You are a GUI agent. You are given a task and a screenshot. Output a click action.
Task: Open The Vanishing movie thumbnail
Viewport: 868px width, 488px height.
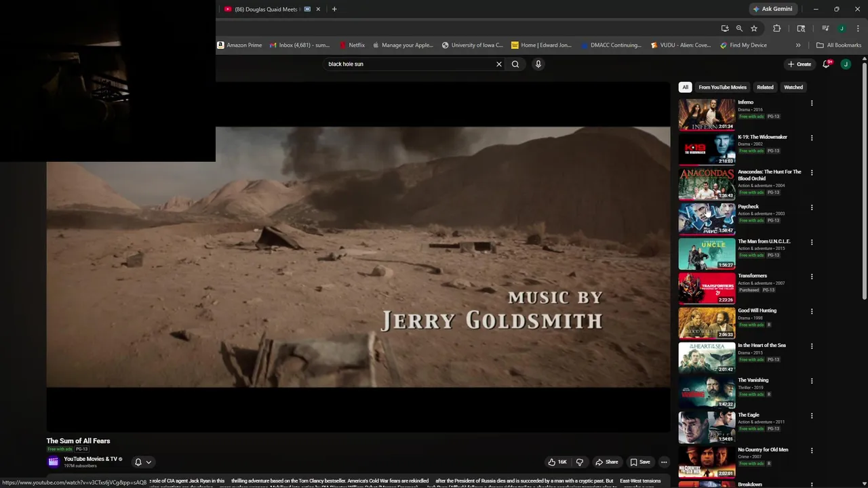coord(707,392)
